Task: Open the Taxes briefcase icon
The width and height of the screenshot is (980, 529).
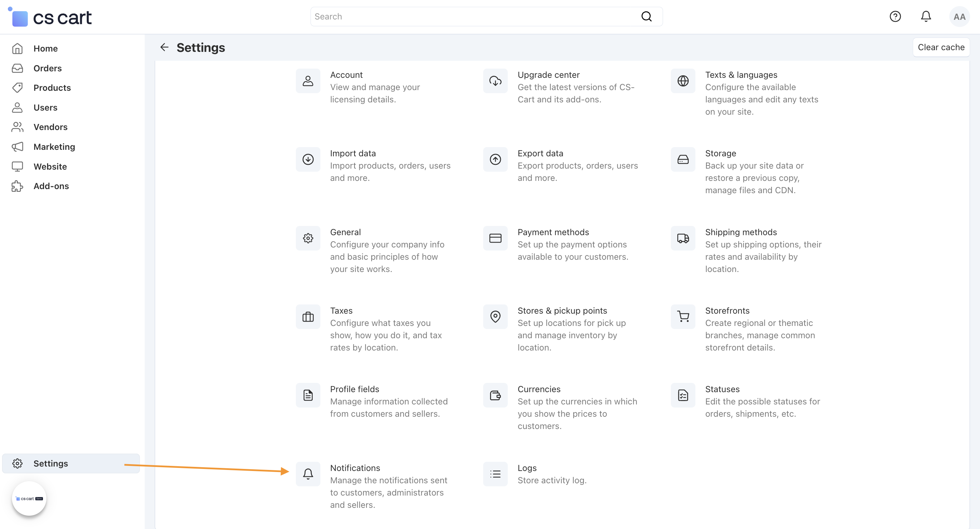Action: click(x=308, y=316)
